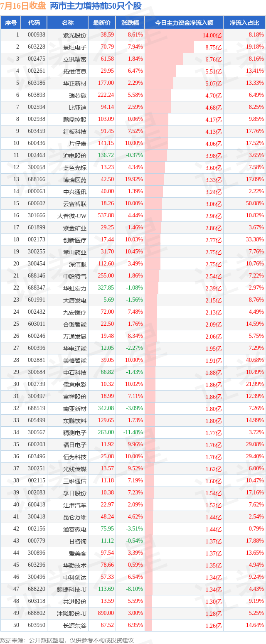Select the 代码 column header
This screenshot has width=266, height=644.
point(34,23)
